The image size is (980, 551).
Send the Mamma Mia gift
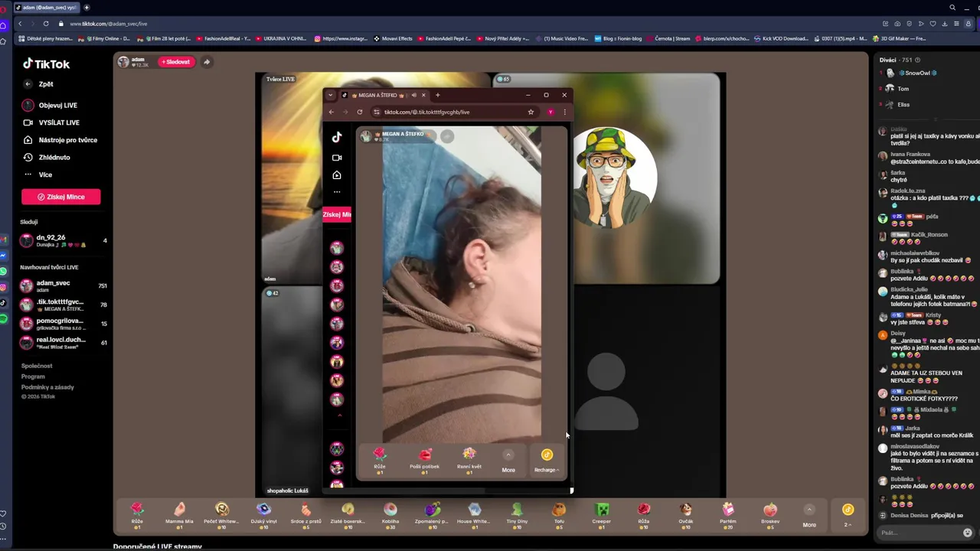[x=179, y=515]
